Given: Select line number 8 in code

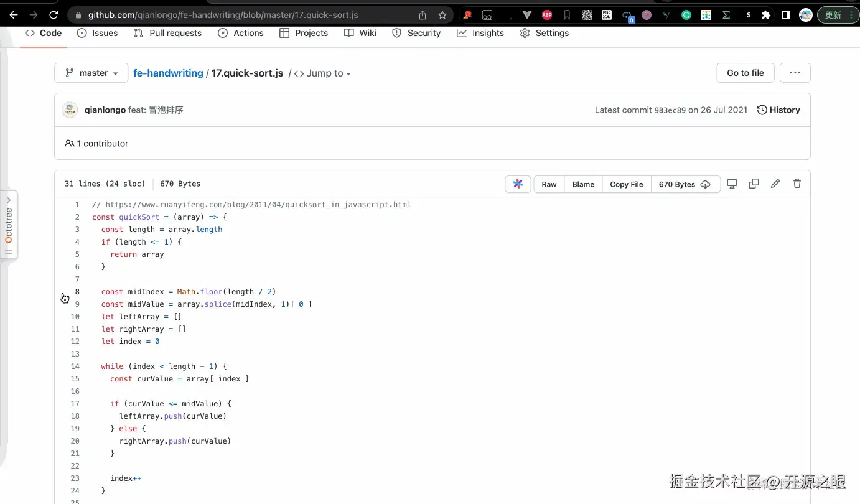Looking at the screenshot, I should coord(77,292).
